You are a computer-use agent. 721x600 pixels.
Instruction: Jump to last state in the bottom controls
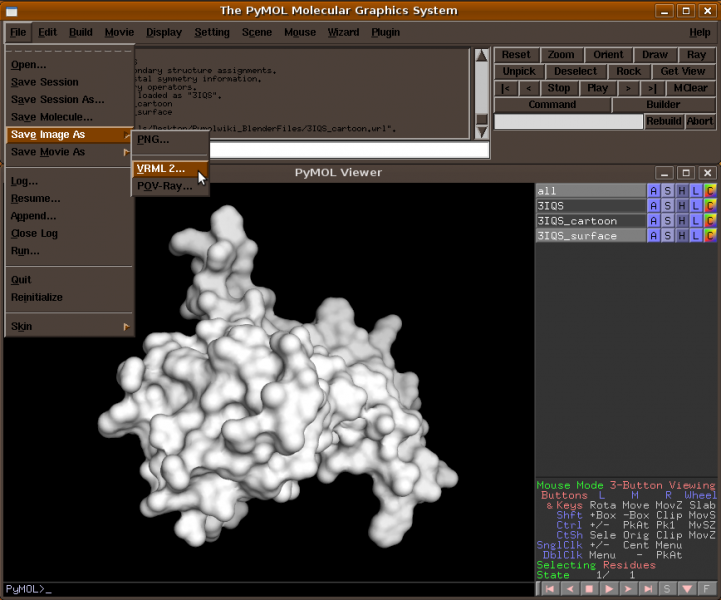click(646, 589)
